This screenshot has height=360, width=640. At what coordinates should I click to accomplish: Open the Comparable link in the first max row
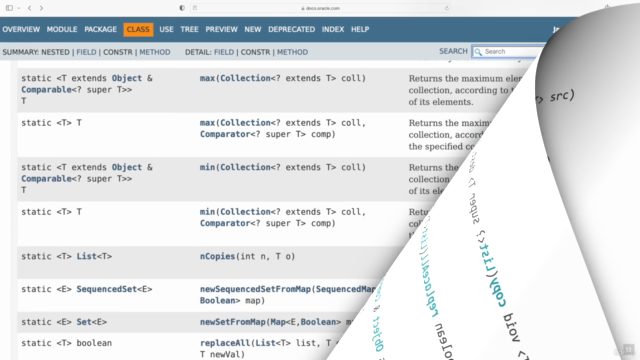[46, 90]
